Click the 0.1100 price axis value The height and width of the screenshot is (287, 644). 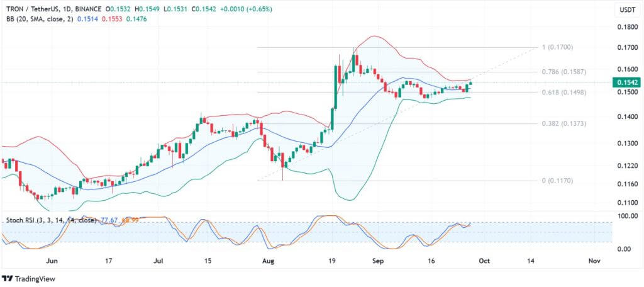(627, 203)
